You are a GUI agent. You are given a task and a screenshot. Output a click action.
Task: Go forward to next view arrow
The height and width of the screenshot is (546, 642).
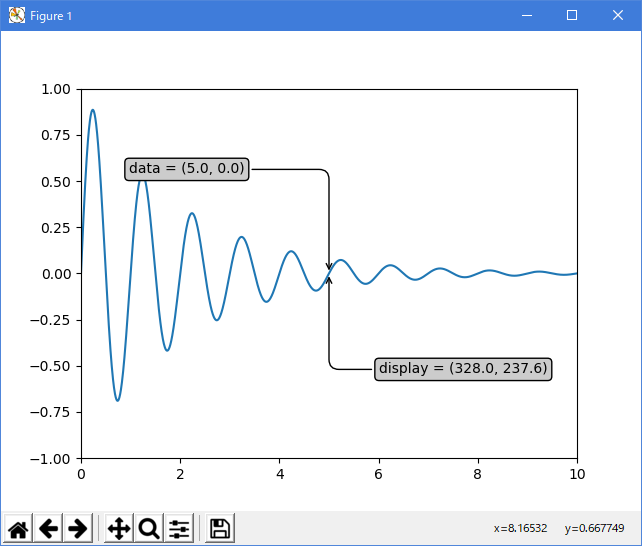click(x=77, y=528)
